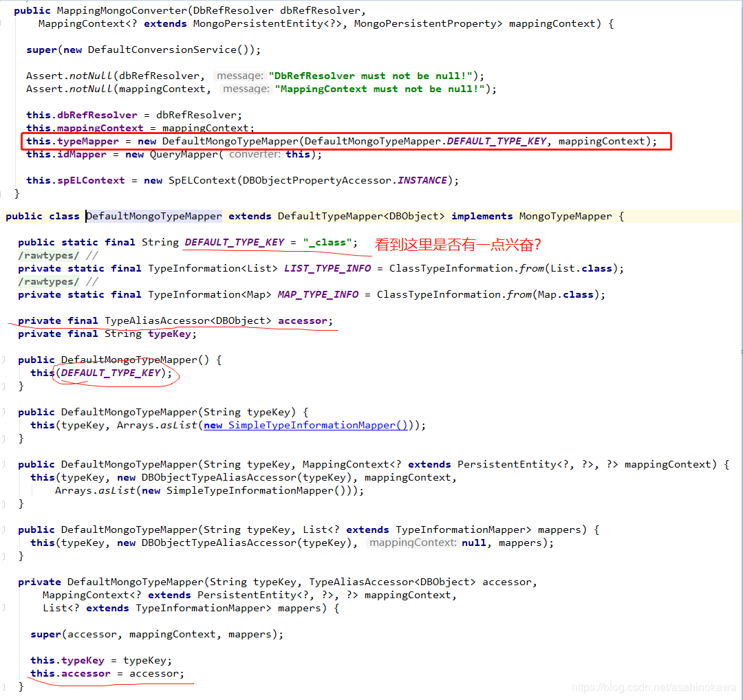
Task: Click DefaultMongoTypeMapper.DEFAULT_TYPE_KEY argument in the boxed line
Action: pyautogui.click(x=426, y=141)
